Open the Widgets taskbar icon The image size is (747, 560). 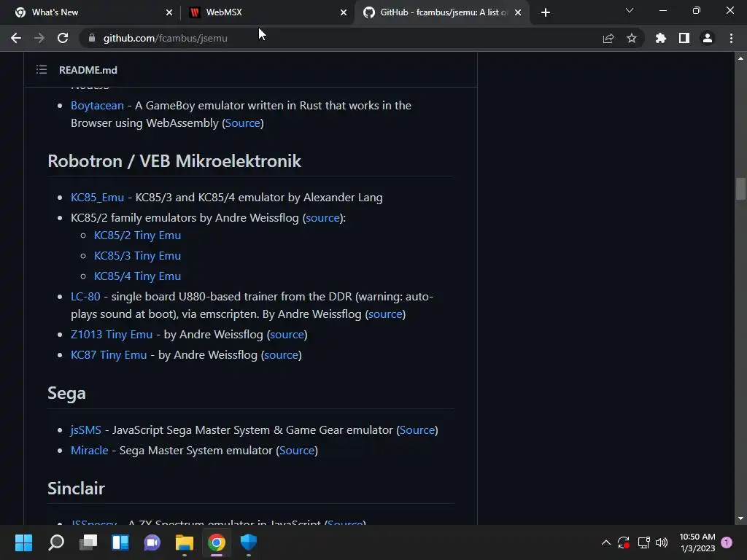click(x=120, y=542)
